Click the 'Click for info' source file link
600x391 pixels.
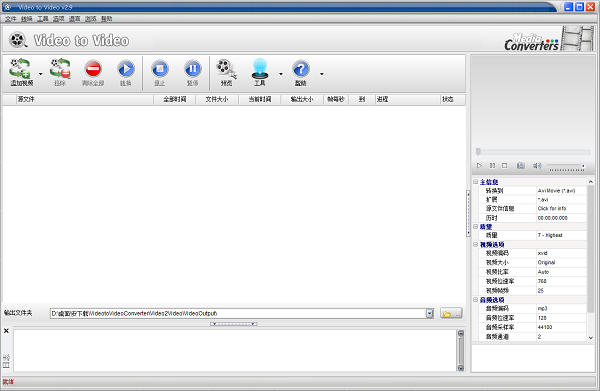[x=552, y=209]
